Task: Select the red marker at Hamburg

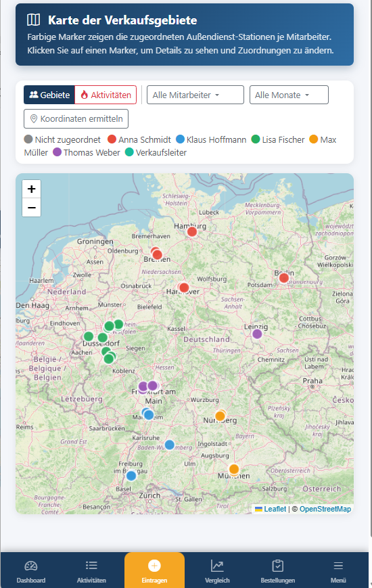Action: pyautogui.click(x=192, y=232)
